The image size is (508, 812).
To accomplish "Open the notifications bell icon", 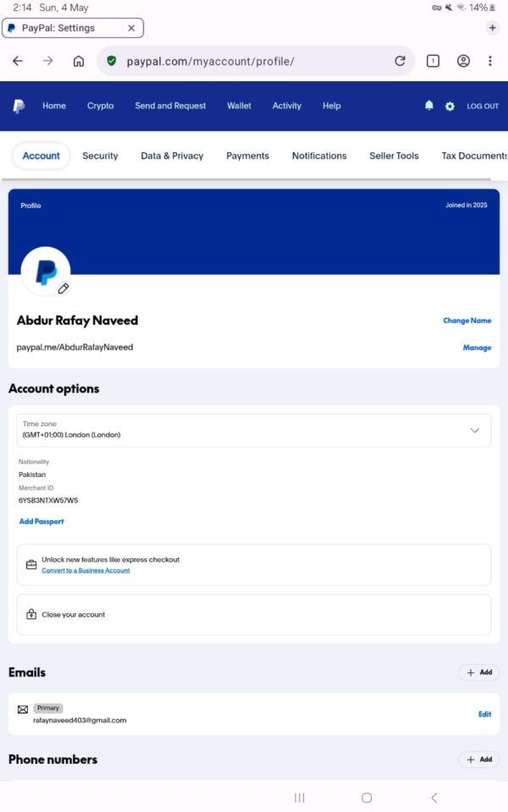I will (x=429, y=106).
